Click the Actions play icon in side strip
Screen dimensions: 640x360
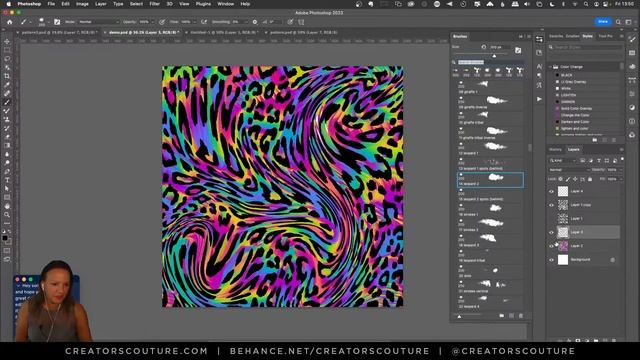pyautogui.click(x=539, y=99)
